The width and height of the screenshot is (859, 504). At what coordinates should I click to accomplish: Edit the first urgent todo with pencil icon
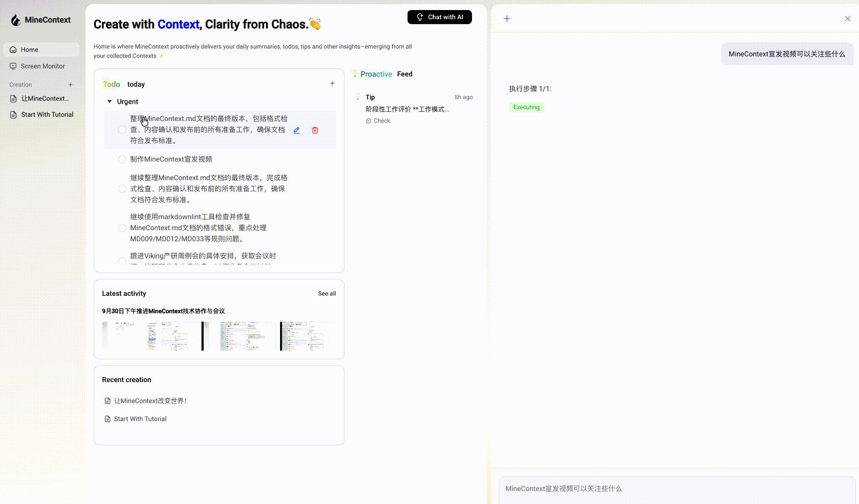(x=297, y=130)
